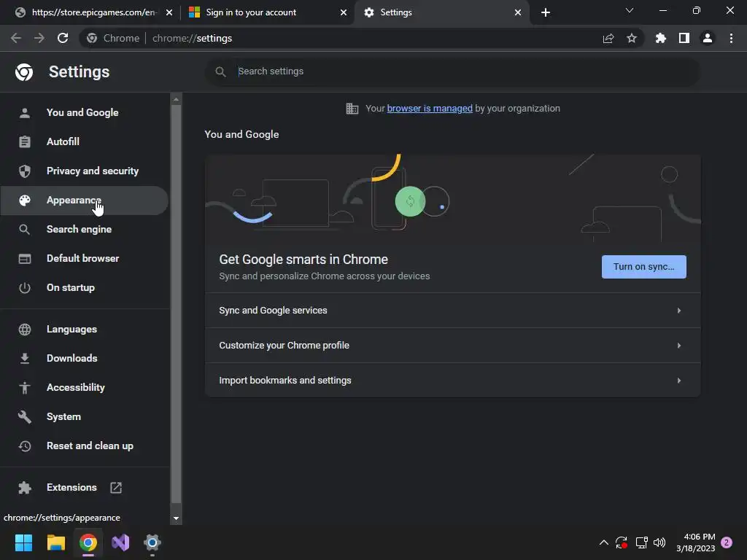
Task: Open the Extensions puzzle icon in toolbar
Action: pyautogui.click(x=661, y=38)
